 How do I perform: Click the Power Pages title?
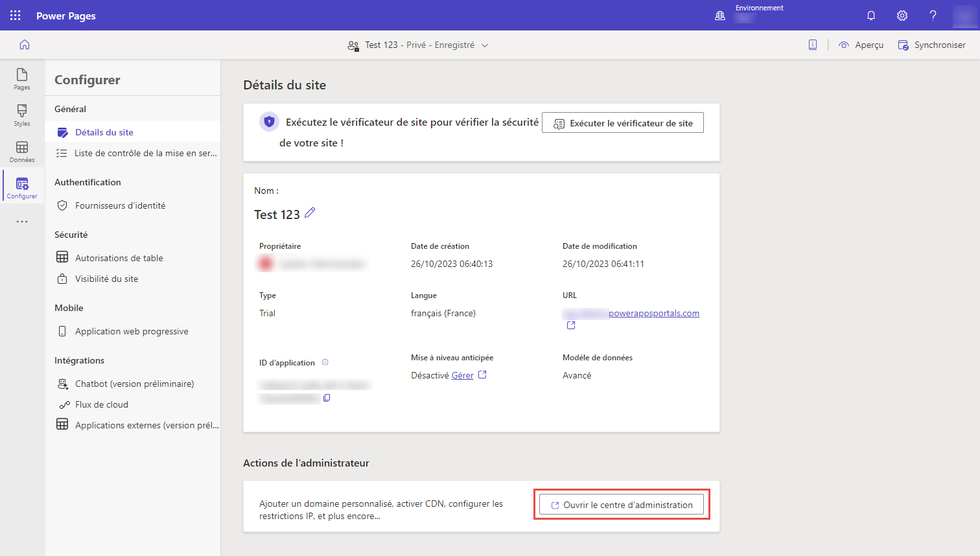(66, 16)
